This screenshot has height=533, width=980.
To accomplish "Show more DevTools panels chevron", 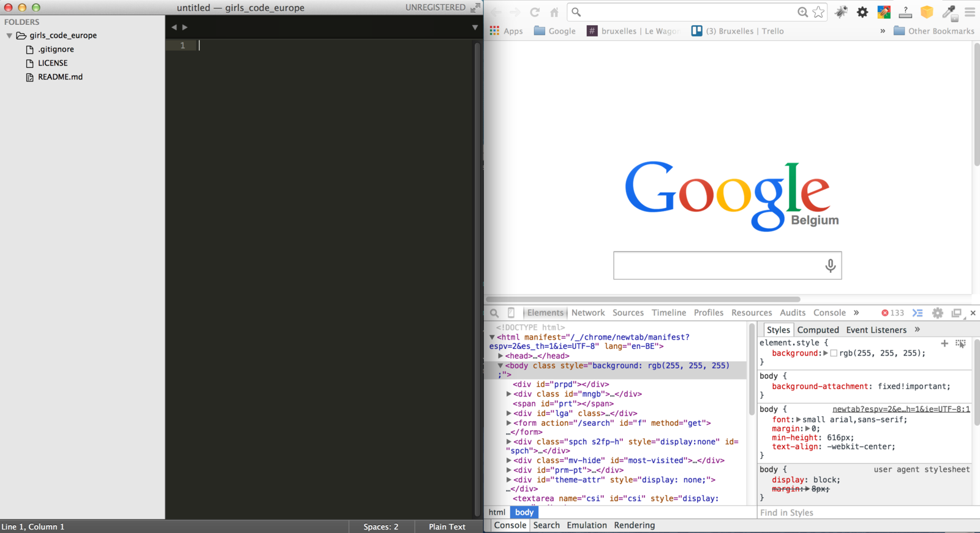I will [x=856, y=313].
